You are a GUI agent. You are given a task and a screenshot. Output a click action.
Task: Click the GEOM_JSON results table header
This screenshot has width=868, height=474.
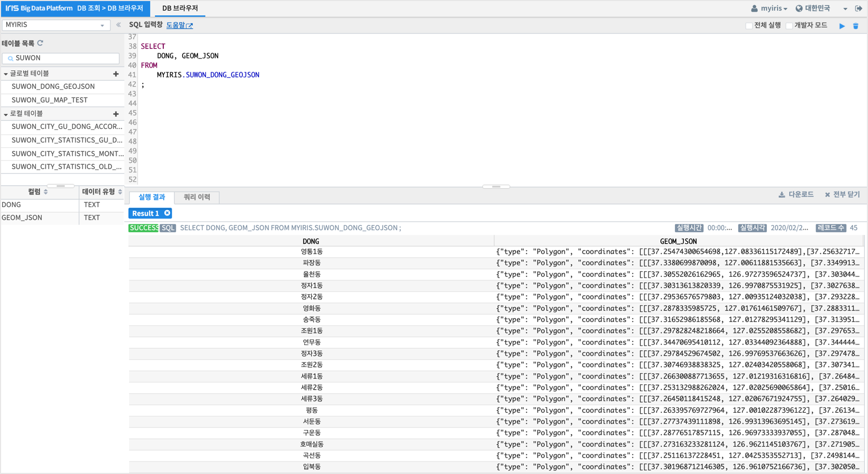(x=679, y=241)
